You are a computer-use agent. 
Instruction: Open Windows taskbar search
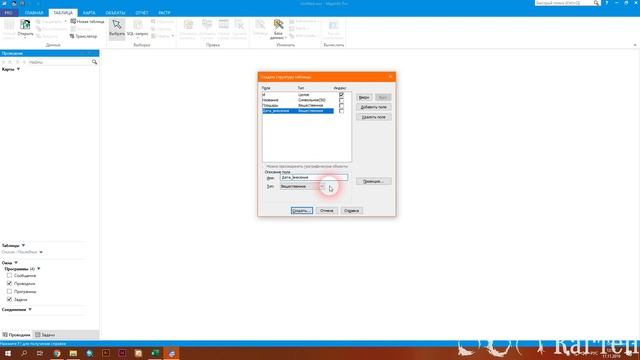(x=24, y=353)
